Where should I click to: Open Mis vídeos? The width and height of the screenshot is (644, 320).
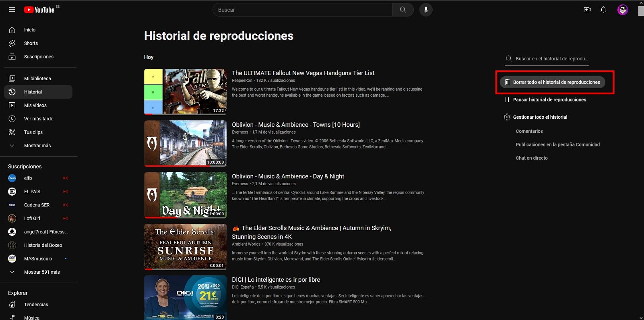click(38, 105)
